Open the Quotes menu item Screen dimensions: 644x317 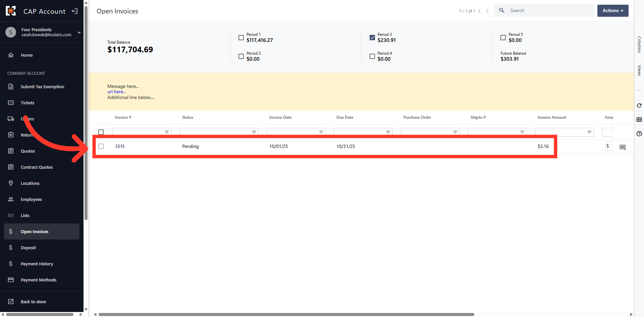click(x=42, y=151)
